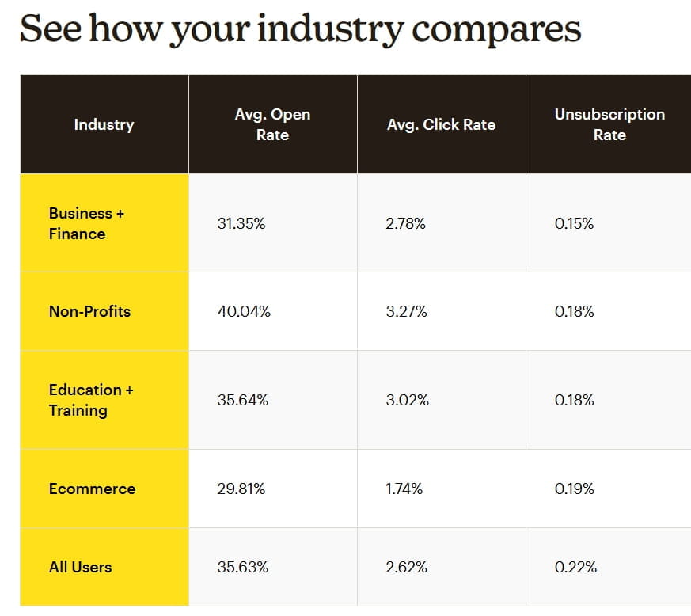Click the 2.78% click rate cell

click(x=405, y=224)
